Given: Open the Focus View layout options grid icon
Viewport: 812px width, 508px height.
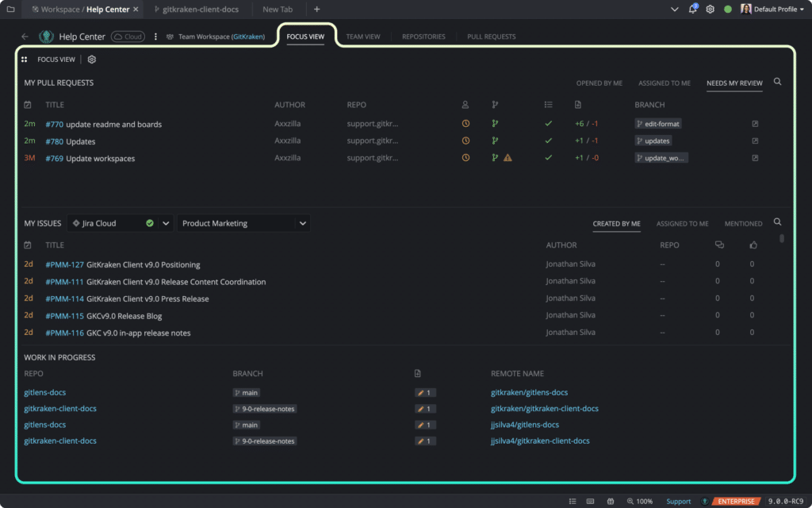Looking at the screenshot, I should coord(25,59).
